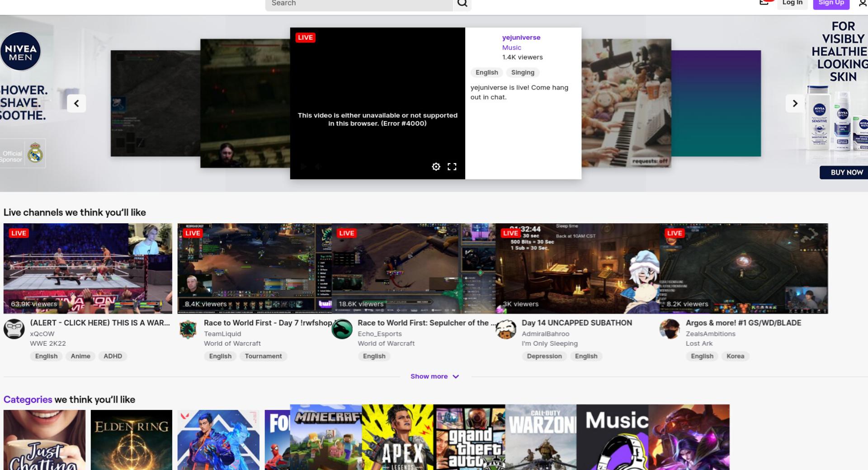Select the Korea tag under ZealsAmbitions
This screenshot has height=470, width=868.
tap(735, 356)
